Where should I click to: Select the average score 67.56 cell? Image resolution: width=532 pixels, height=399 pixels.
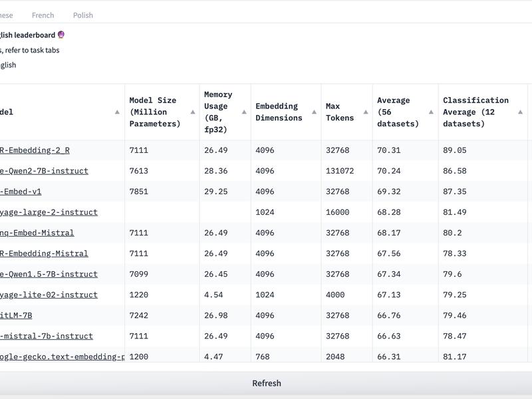pyautogui.click(x=406, y=253)
